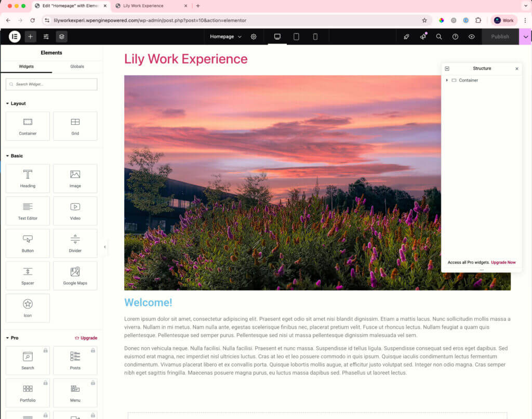Select the Container row in Structure

pos(482,80)
